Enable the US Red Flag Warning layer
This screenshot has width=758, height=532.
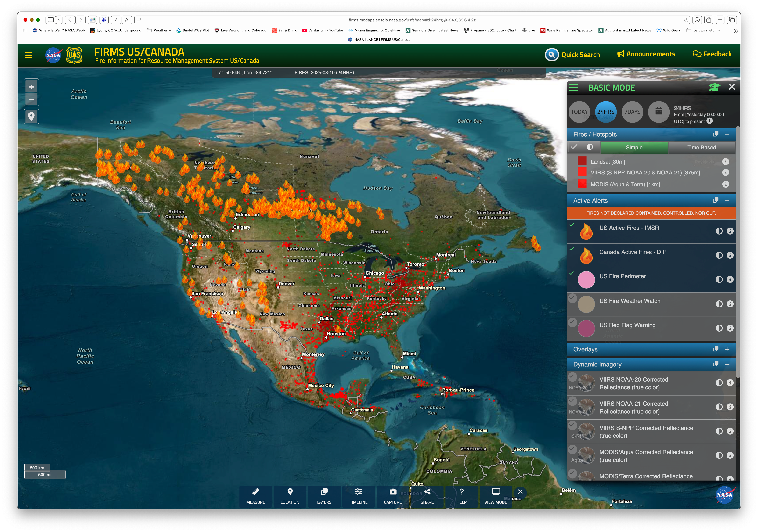coord(572,322)
